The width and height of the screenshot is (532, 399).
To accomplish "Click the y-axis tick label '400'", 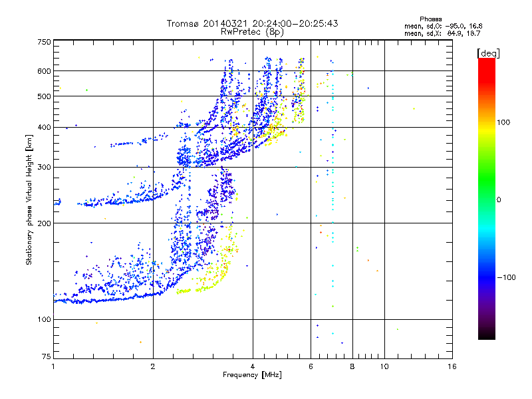I will point(45,128).
